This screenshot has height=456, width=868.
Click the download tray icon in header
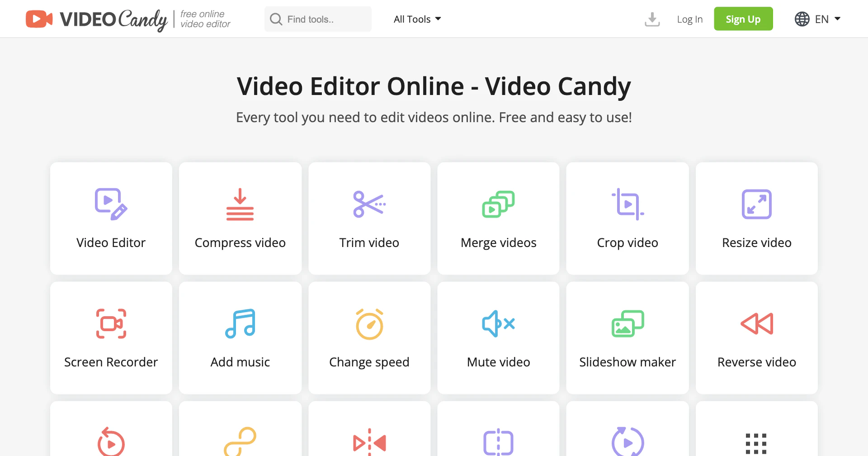pyautogui.click(x=652, y=19)
